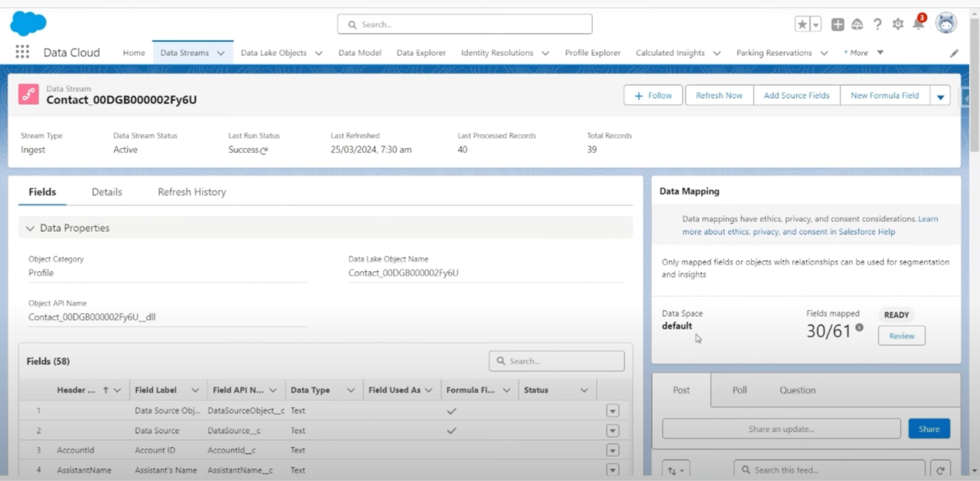Open Field Label column menu chevron
The image size is (980, 481).
[195, 390]
